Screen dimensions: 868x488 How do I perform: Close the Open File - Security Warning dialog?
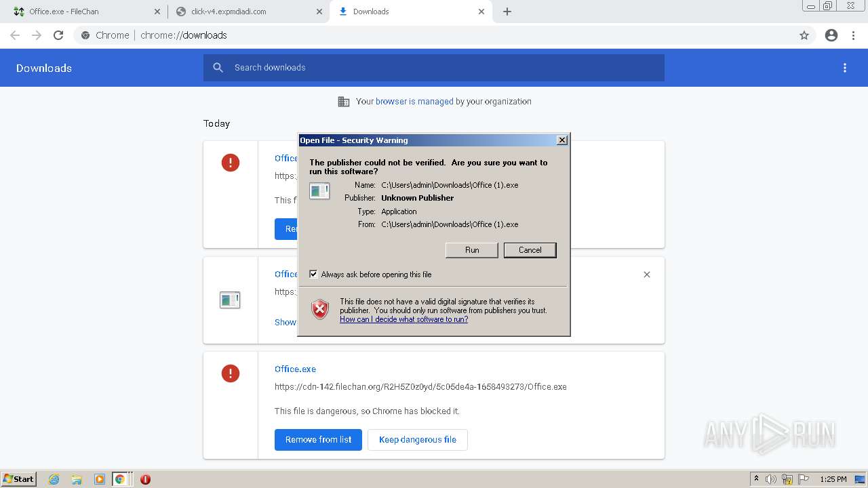(562, 140)
